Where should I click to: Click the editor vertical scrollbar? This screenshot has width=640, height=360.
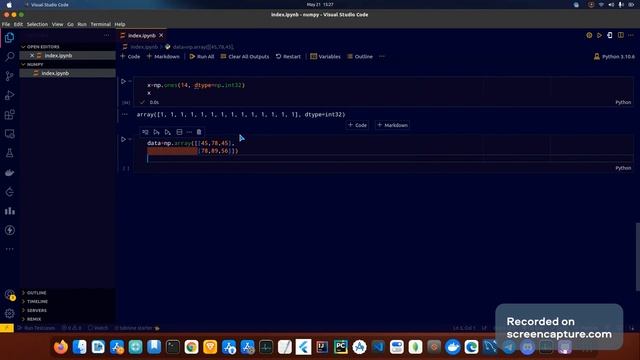click(x=638, y=257)
